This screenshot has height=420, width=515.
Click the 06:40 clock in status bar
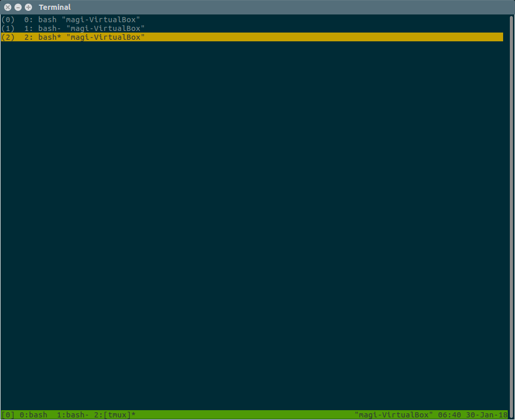point(449,415)
